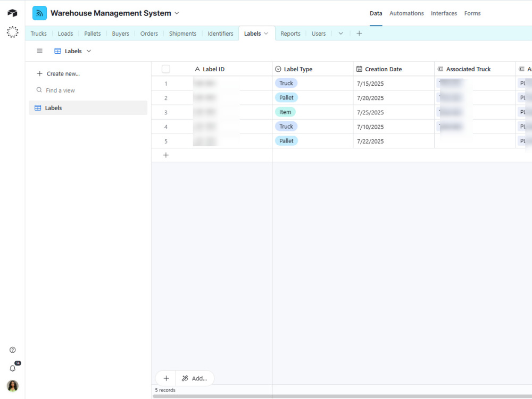The image size is (532, 399).
Task: Open the user profile avatar
Action: [x=13, y=386]
